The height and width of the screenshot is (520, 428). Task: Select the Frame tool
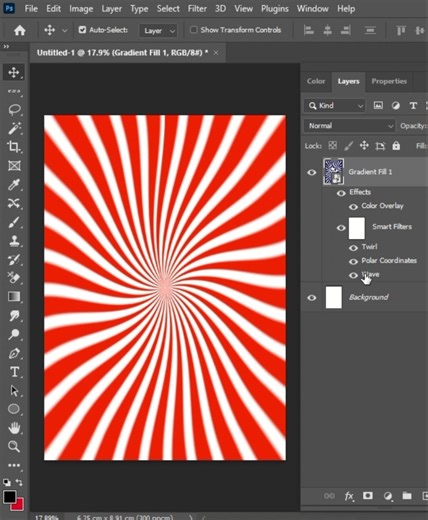point(14,166)
